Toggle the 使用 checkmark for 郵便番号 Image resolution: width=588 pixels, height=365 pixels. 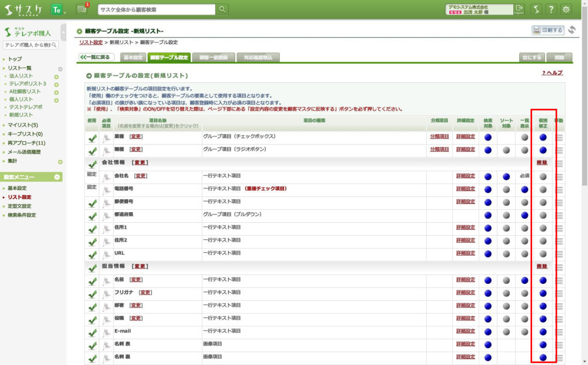[x=92, y=202]
